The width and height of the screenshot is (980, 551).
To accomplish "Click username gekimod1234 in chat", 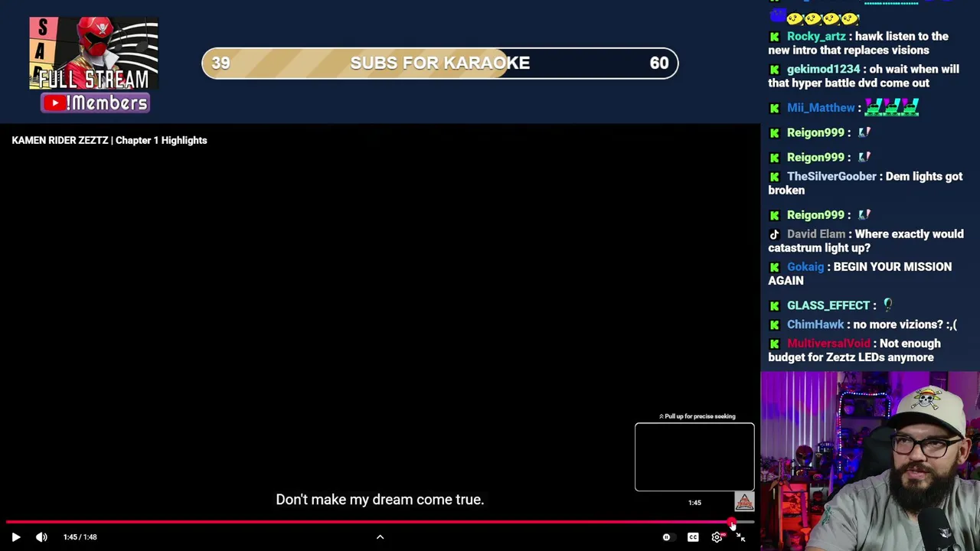I will click(823, 70).
